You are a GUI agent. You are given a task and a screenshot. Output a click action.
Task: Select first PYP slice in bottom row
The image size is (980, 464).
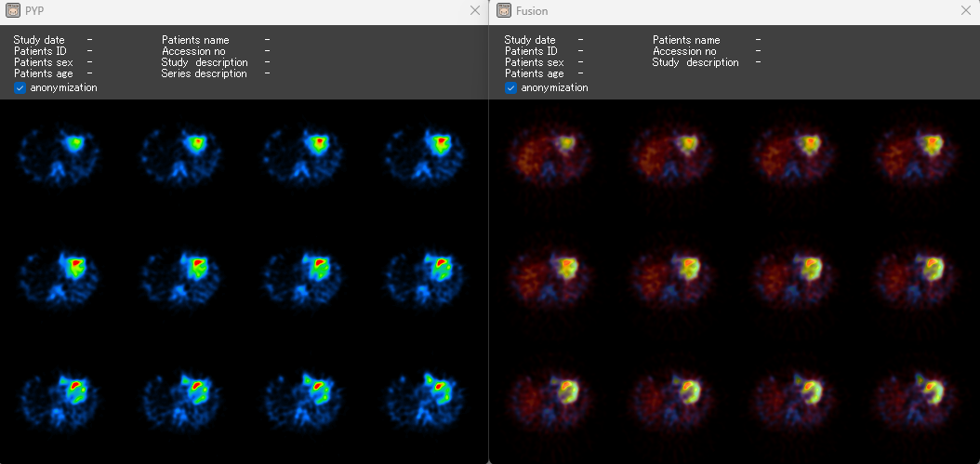(60, 400)
